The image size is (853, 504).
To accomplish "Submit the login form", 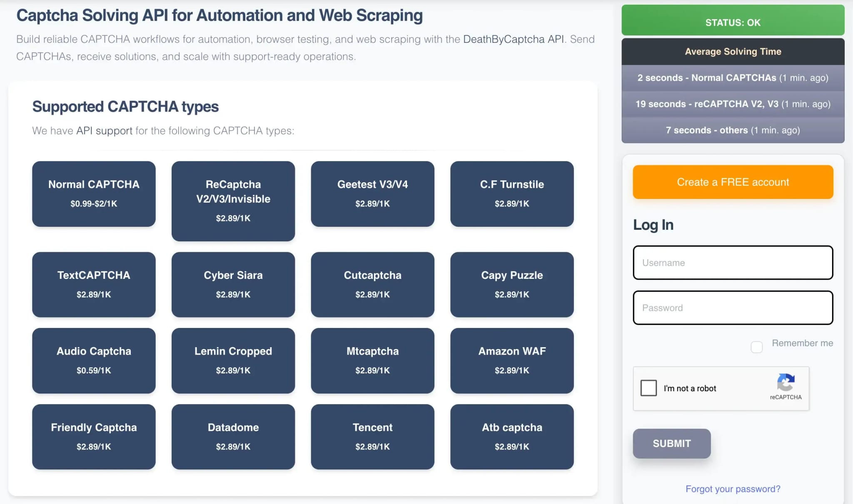I will [x=671, y=444].
